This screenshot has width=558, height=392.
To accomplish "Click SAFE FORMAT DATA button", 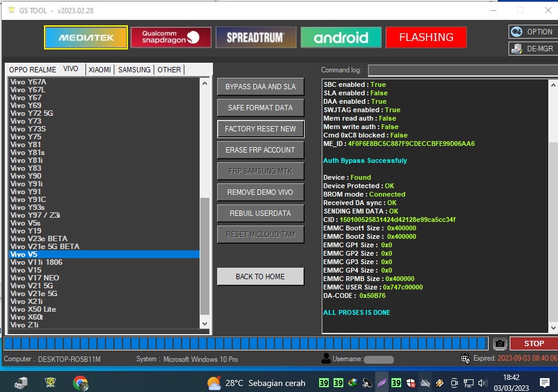I will 261,108.
